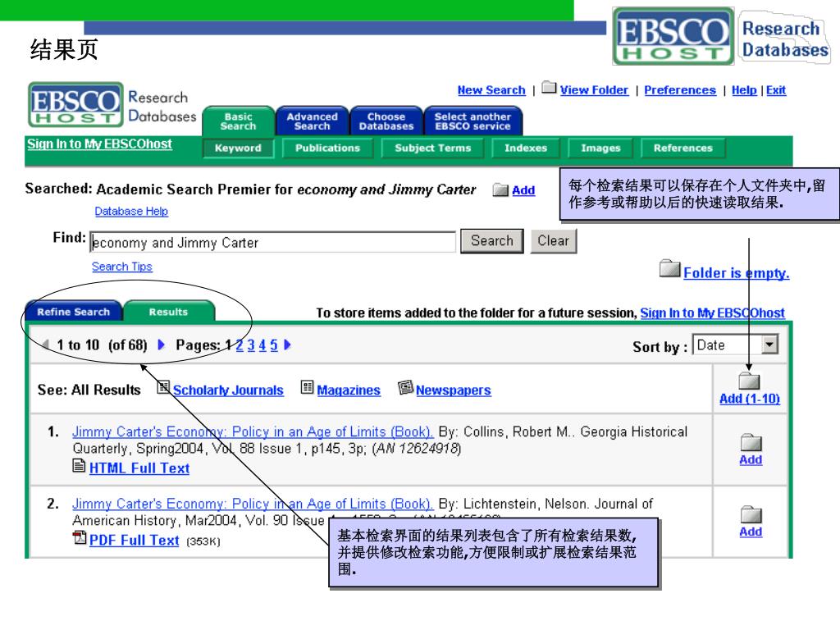
Task: Click folder icon for result 1 Add
Action: pos(751,442)
